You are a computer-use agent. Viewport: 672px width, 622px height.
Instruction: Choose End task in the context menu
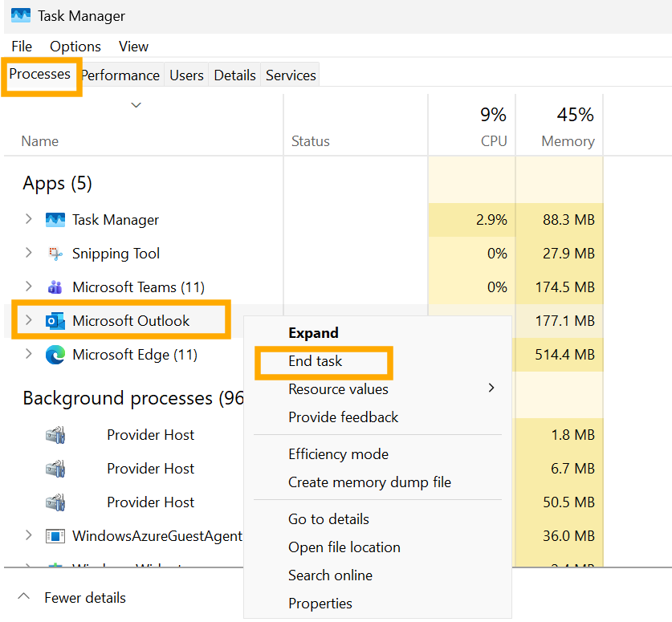point(316,361)
